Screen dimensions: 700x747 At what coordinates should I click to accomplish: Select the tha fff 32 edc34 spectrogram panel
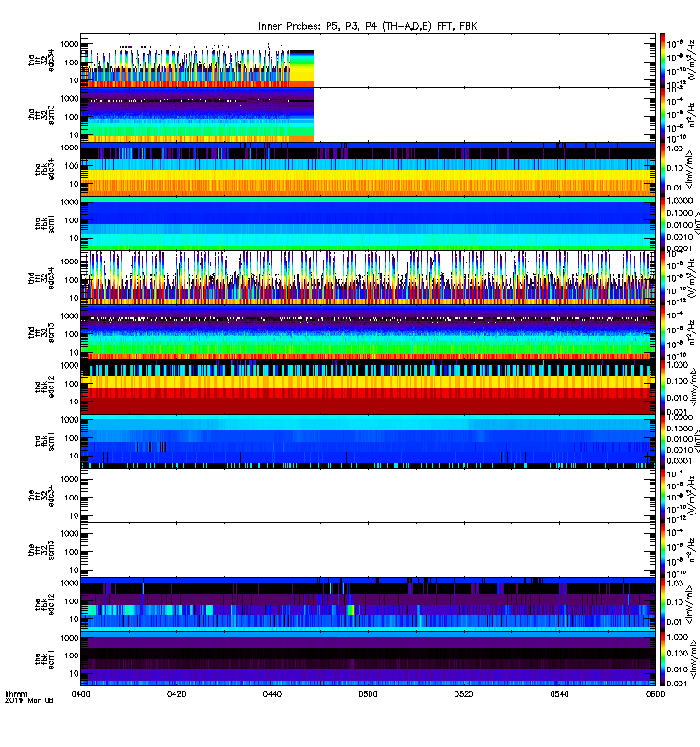point(368,60)
